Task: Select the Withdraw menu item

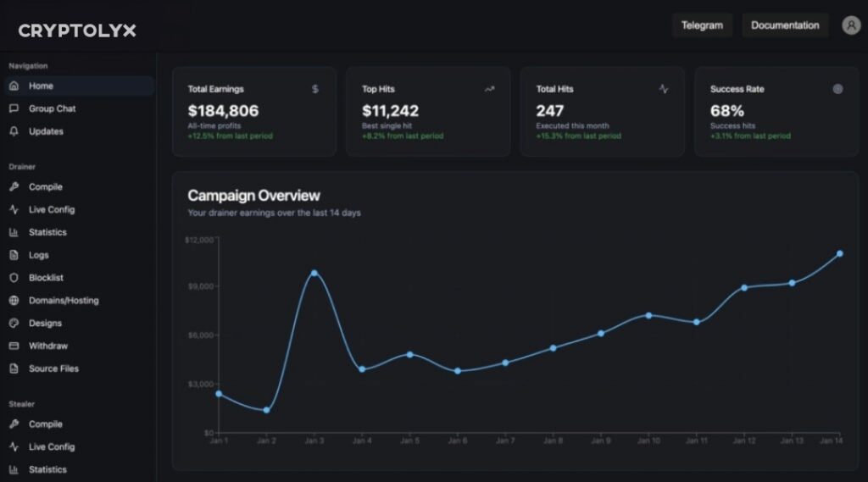Action: [x=47, y=346]
